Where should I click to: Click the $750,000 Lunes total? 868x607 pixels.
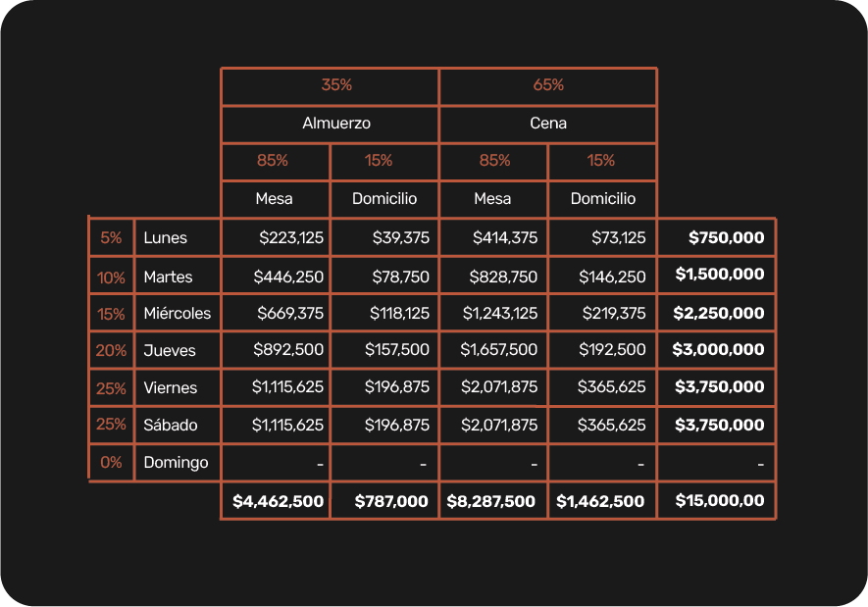[726, 237]
